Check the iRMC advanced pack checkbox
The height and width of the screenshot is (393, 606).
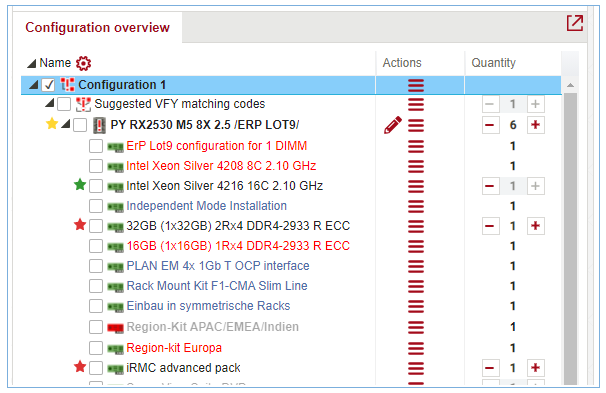(x=95, y=368)
